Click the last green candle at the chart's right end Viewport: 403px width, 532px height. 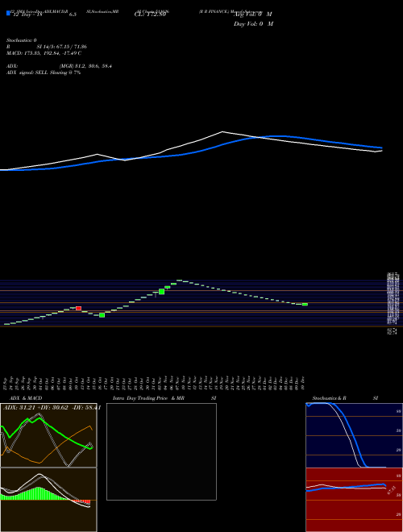pyautogui.click(x=305, y=305)
